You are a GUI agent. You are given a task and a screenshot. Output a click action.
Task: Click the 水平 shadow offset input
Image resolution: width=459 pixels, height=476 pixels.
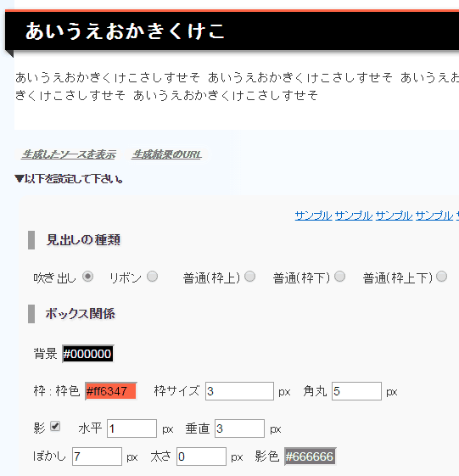(x=132, y=428)
